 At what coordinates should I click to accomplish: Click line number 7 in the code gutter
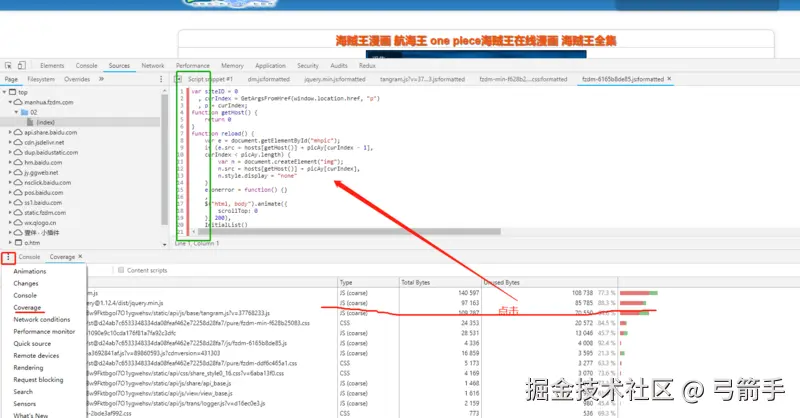[x=182, y=133]
